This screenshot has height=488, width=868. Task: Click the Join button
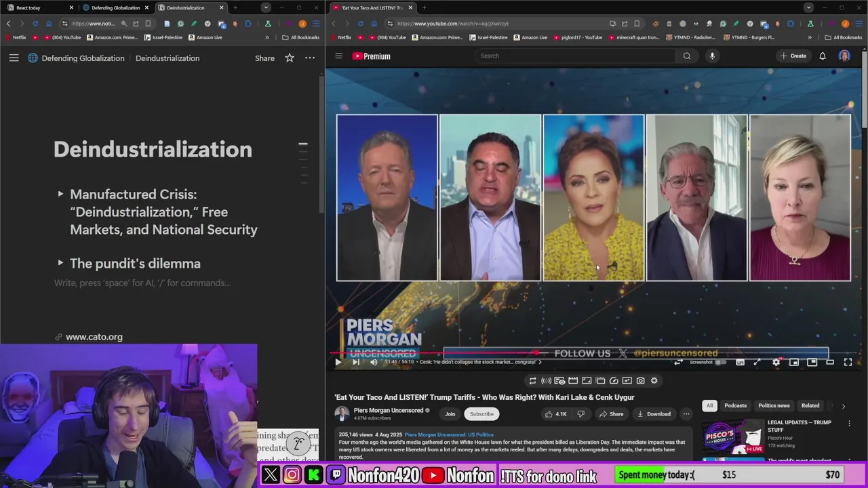pos(450,413)
